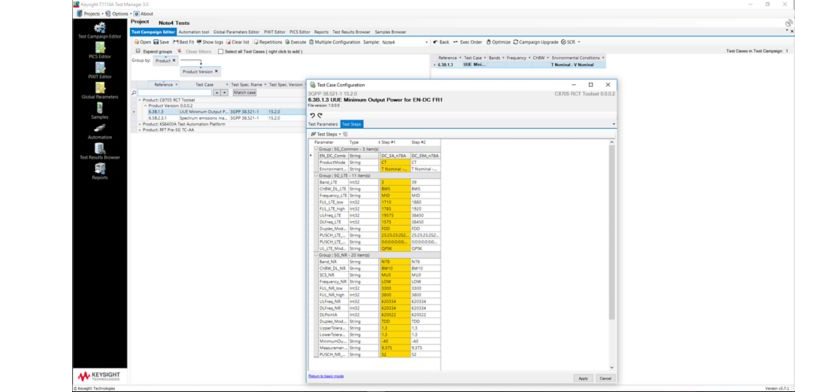837x392 pixels.
Task: Click Expand groups button
Action: tap(154, 51)
